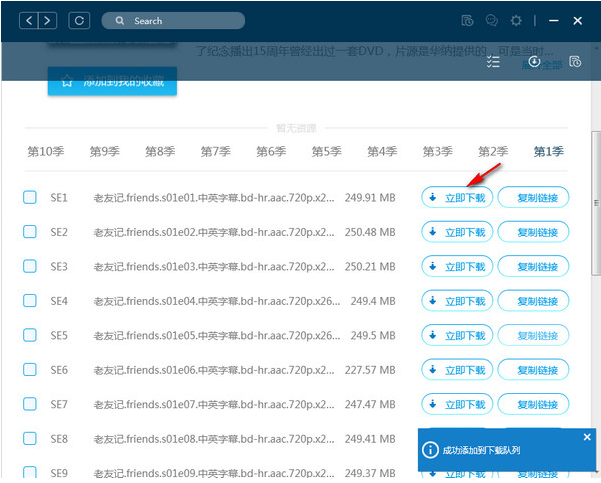The image size is (601, 483).
Task: Click the download all icon
Action: tap(534, 61)
